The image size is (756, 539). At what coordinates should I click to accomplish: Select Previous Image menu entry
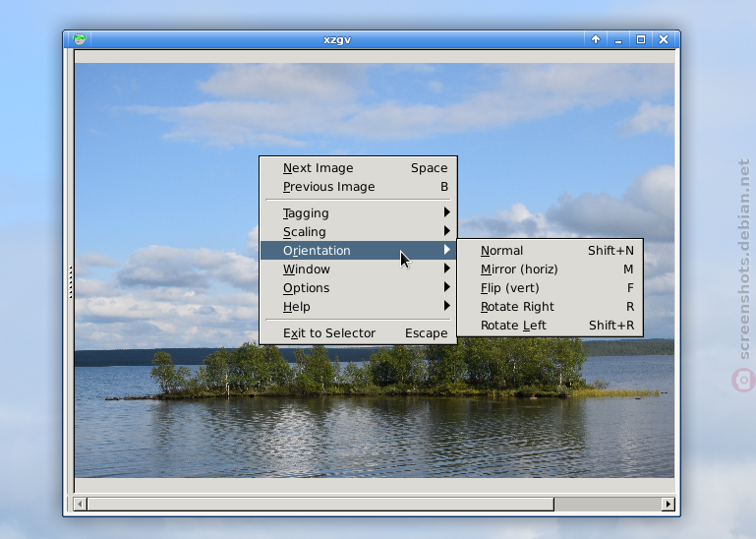tap(358, 187)
